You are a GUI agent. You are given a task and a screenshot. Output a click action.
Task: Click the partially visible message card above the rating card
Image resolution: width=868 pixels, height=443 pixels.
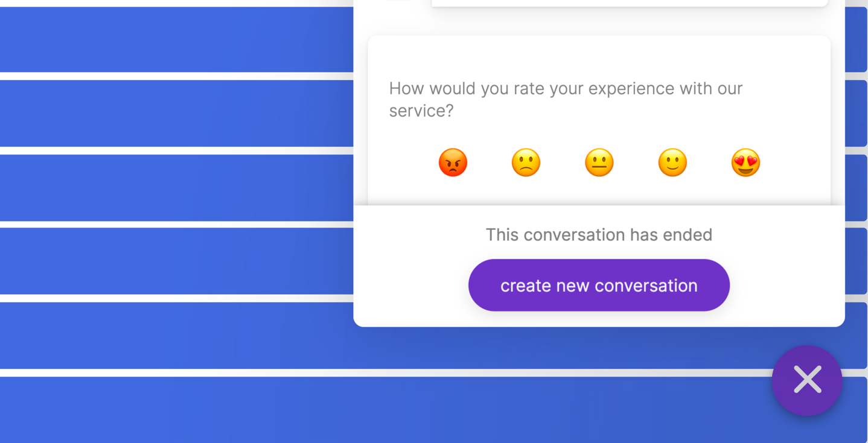(x=630, y=3)
